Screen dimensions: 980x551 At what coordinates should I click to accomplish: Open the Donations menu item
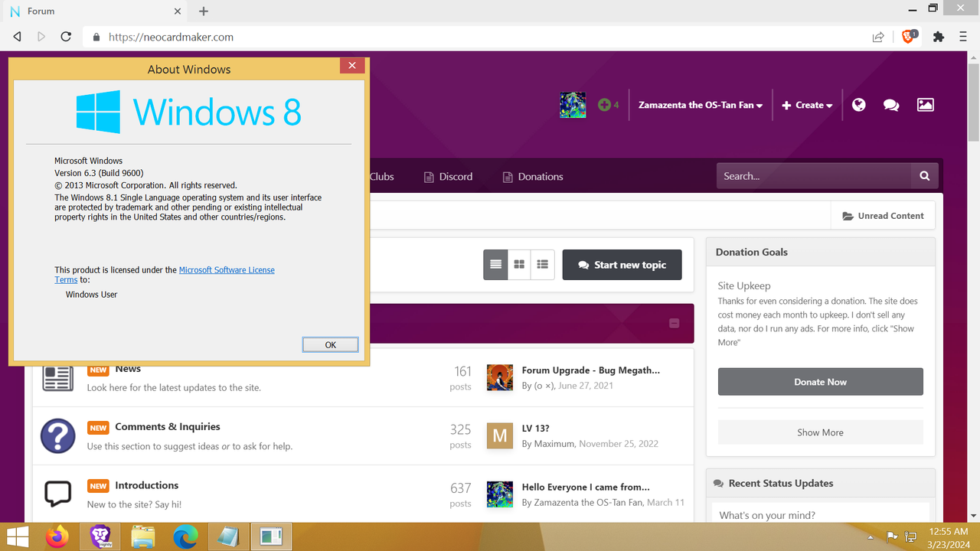[x=532, y=176]
